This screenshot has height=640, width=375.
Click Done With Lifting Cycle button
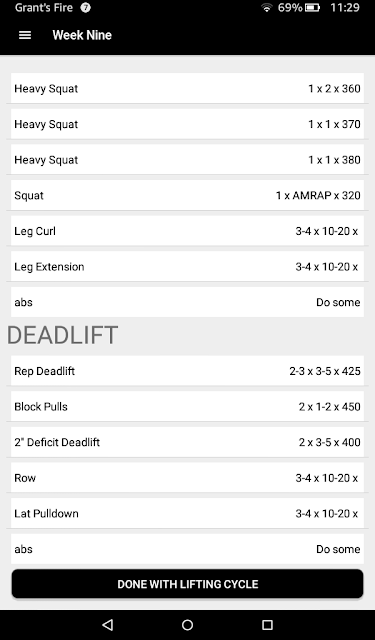point(187,584)
